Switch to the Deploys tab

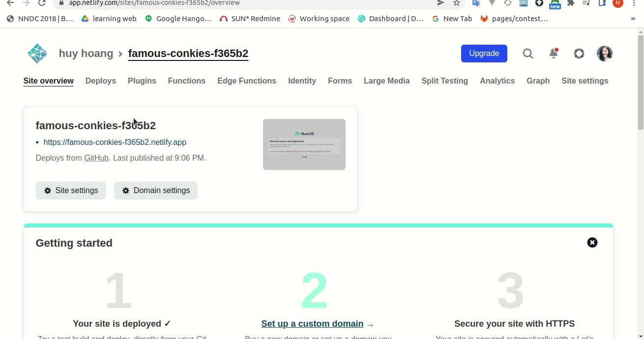(x=100, y=81)
